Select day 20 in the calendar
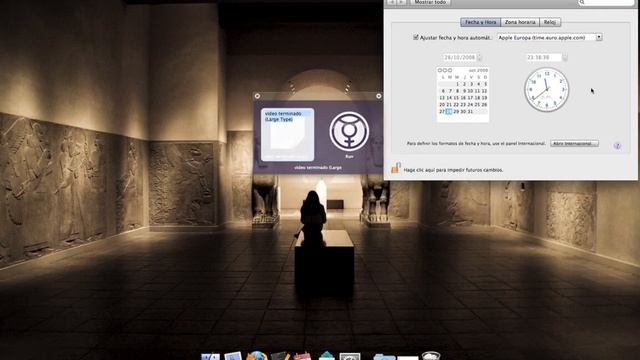The width and height of the screenshot is (640, 360). (x=442, y=105)
